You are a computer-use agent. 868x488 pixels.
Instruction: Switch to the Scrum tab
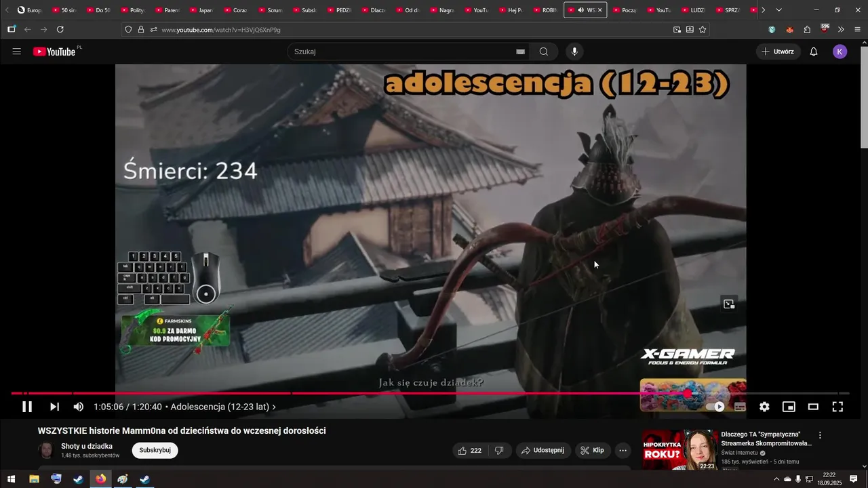(270, 10)
